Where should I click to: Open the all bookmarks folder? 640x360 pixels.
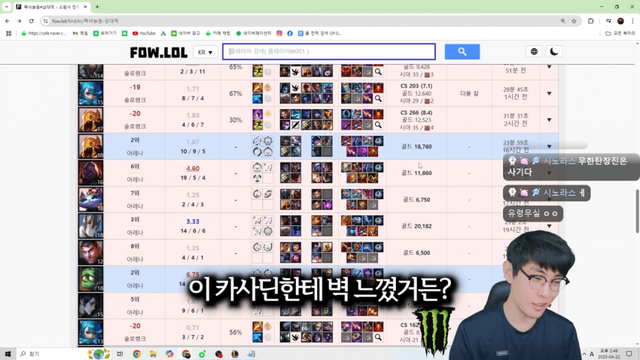pyautogui.click(x=620, y=33)
